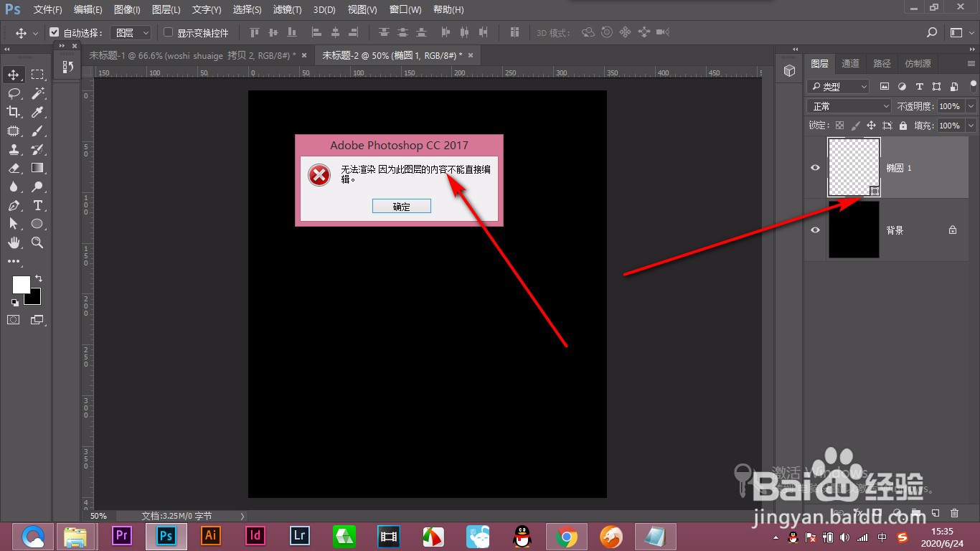980x551 pixels.
Task: Select the Zoom magnifier tool
Action: click(37, 242)
